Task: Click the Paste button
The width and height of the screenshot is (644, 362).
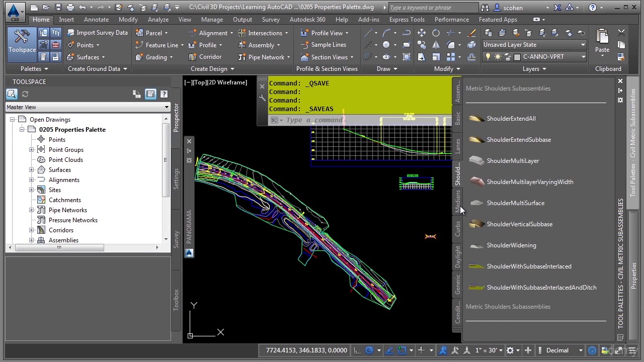Action: click(x=602, y=42)
